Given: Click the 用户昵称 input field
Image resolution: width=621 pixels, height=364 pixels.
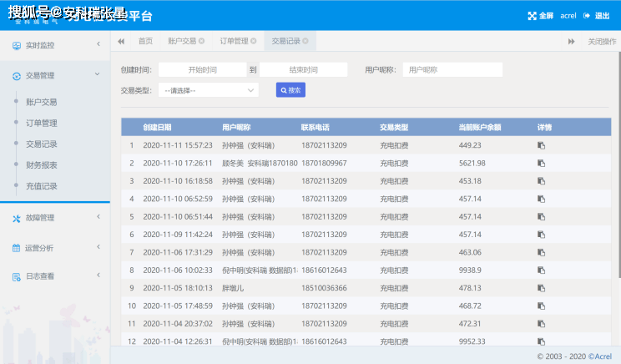Looking at the screenshot, I should [x=452, y=70].
